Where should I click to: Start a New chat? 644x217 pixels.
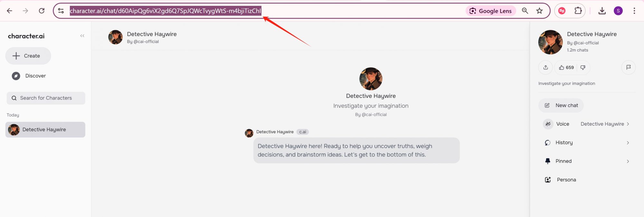point(561,105)
